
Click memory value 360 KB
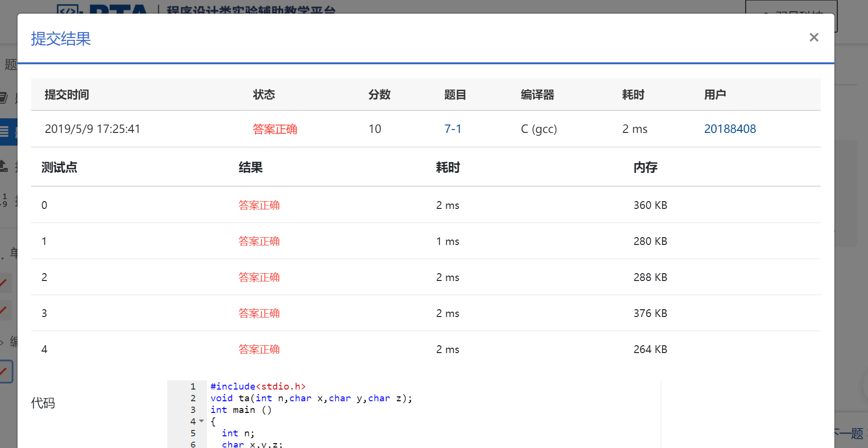click(x=650, y=205)
